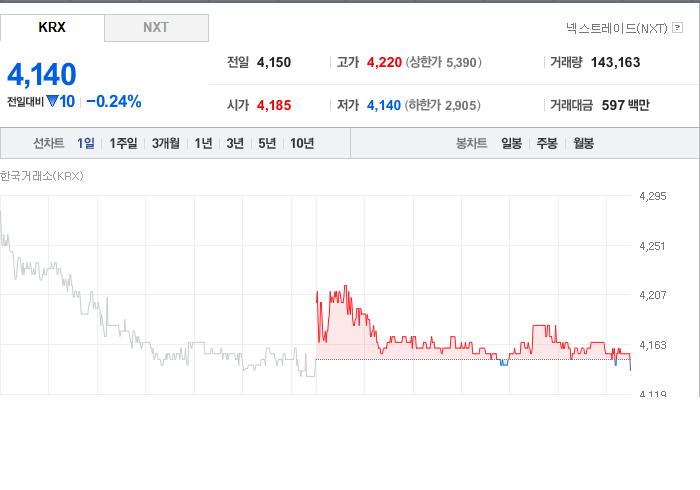Image resolution: width=700 pixels, height=490 pixels.
Task: Select the 5년 line chart period
Action: tap(267, 143)
